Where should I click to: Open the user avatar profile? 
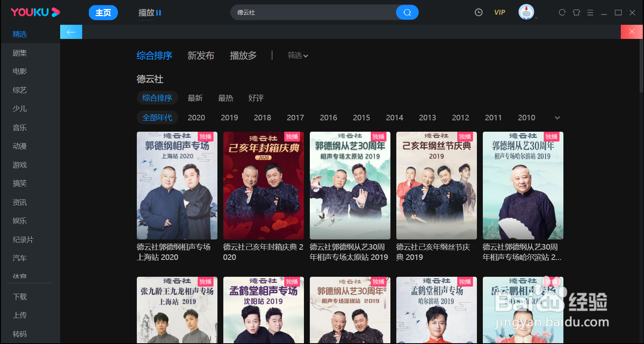tap(526, 12)
